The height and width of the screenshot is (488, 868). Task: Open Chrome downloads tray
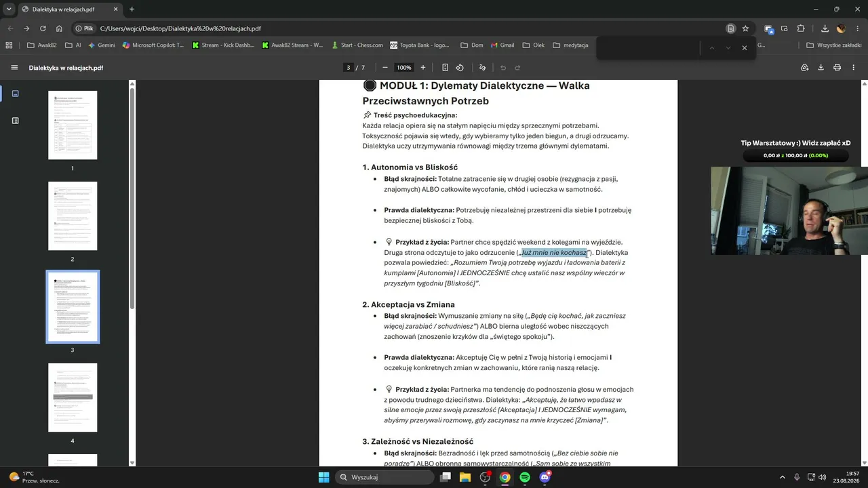pyautogui.click(x=825, y=28)
